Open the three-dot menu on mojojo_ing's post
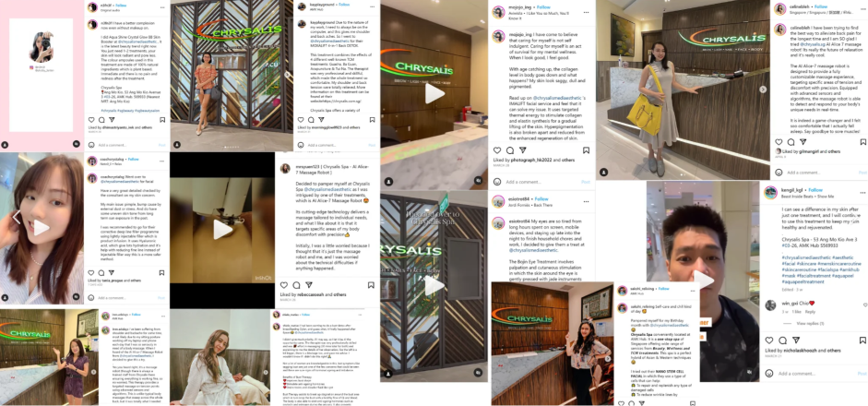This screenshot has height=406, width=868. click(x=586, y=10)
